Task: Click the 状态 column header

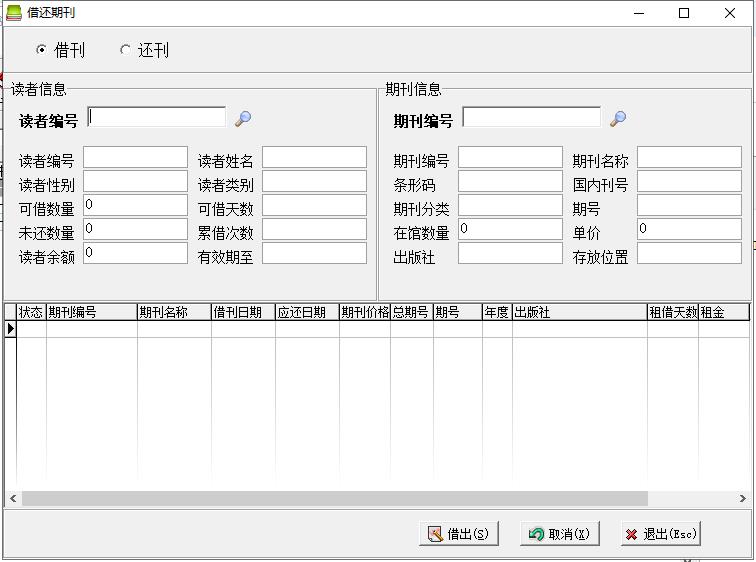Action: [x=31, y=312]
